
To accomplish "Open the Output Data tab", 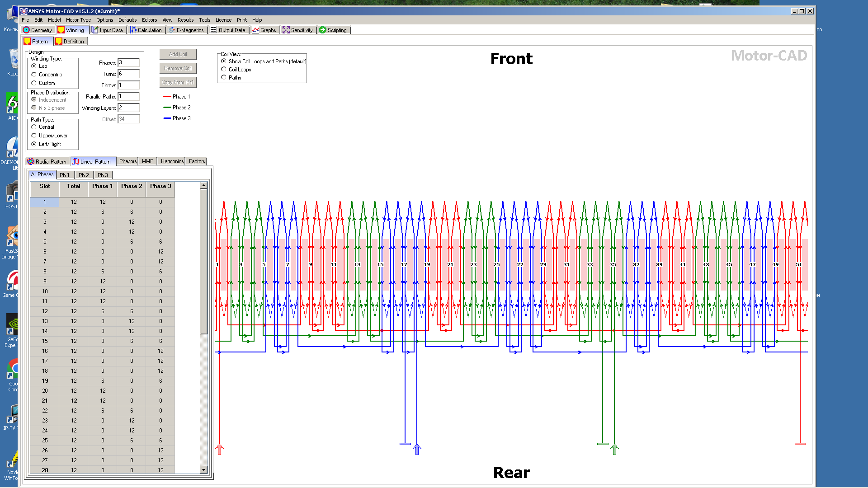I will coord(228,30).
